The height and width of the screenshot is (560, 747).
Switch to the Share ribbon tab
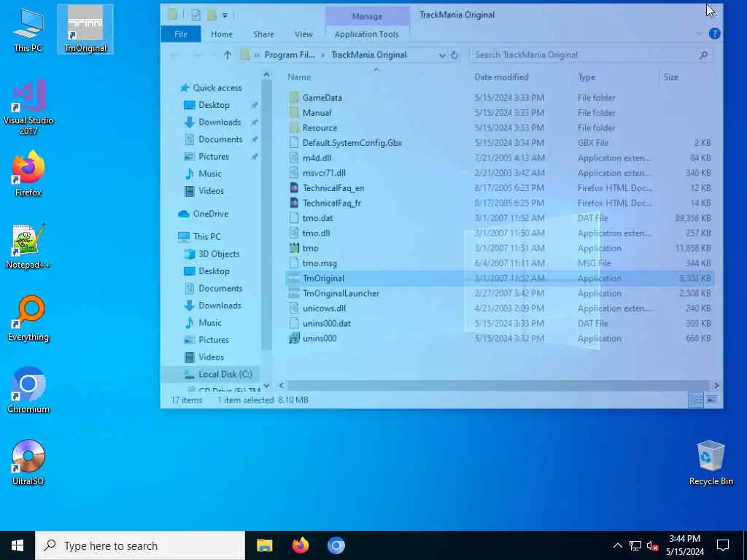(263, 34)
